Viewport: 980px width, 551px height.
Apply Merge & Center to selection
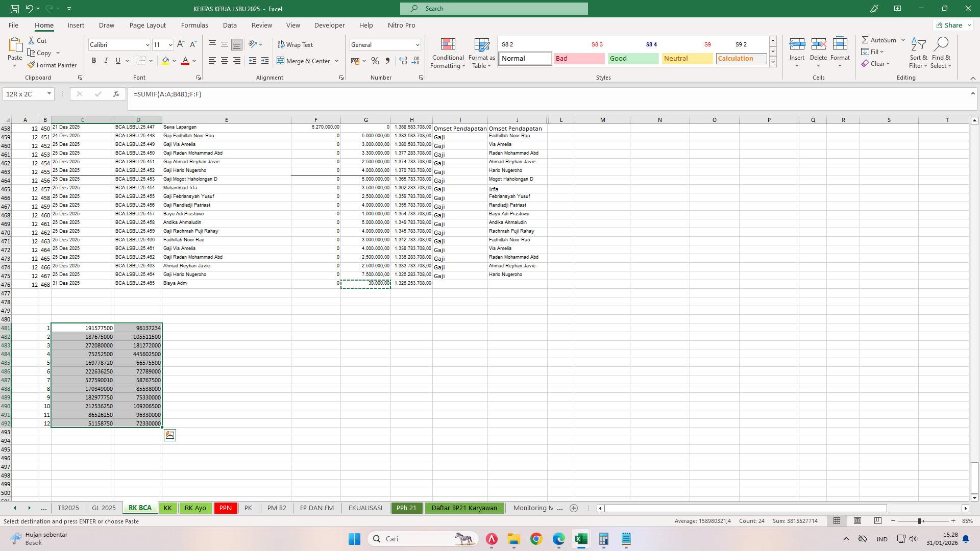304,61
